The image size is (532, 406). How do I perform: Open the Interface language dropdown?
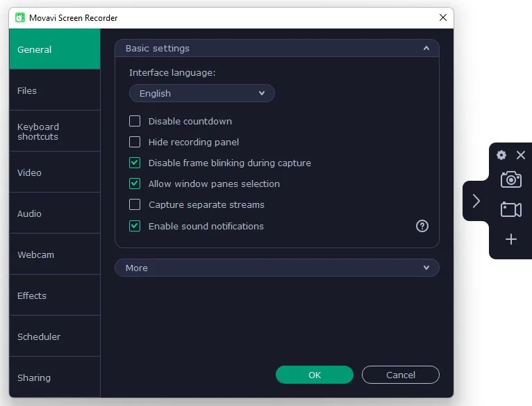point(202,93)
